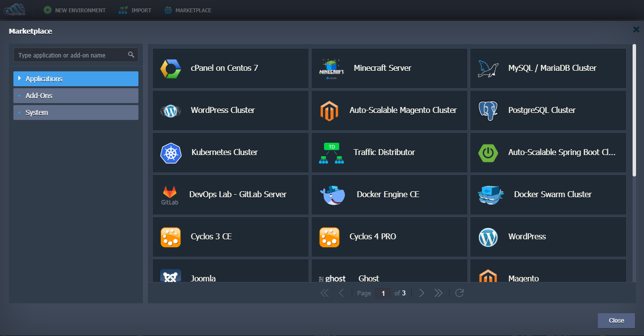Image resolution: width=644 pixels, height=336 pixels.
Task: Open the Marketplace menu item
Action: pos(188,10)
